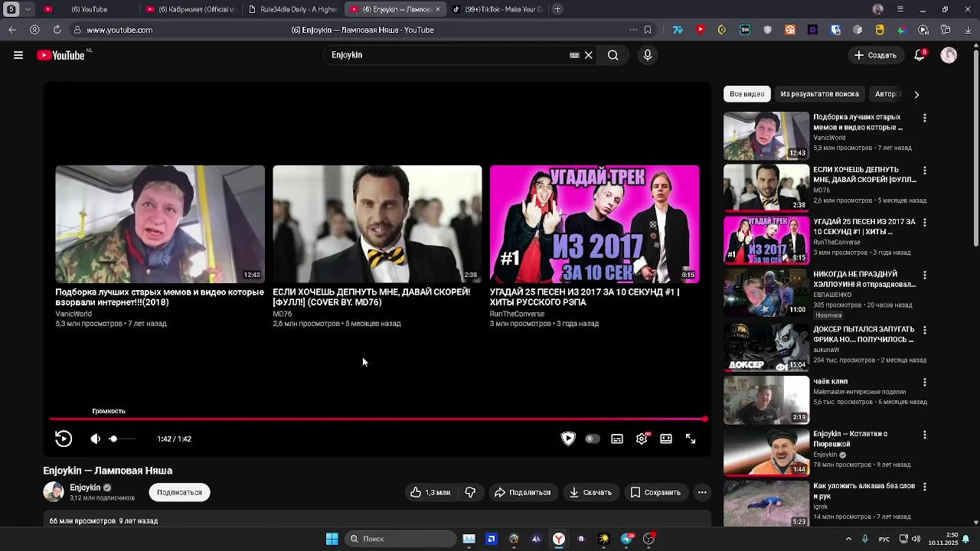Open the on-screen keyboard in search box

click(x=574, y=55)
